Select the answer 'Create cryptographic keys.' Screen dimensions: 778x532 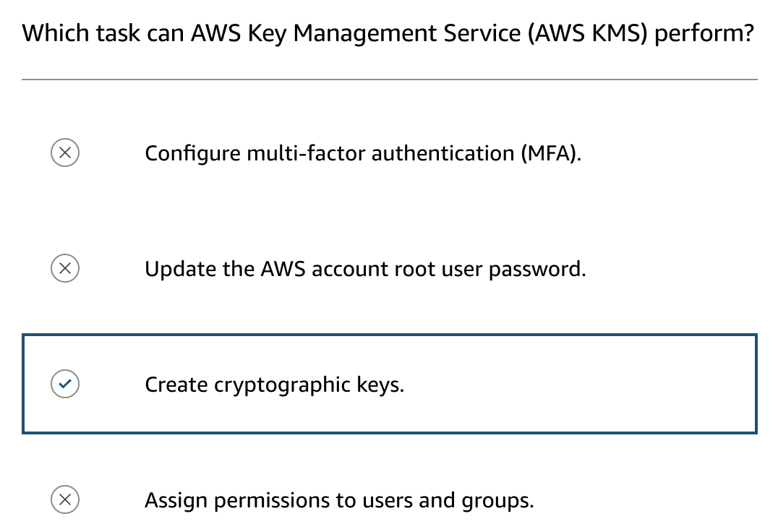[275, 385]
